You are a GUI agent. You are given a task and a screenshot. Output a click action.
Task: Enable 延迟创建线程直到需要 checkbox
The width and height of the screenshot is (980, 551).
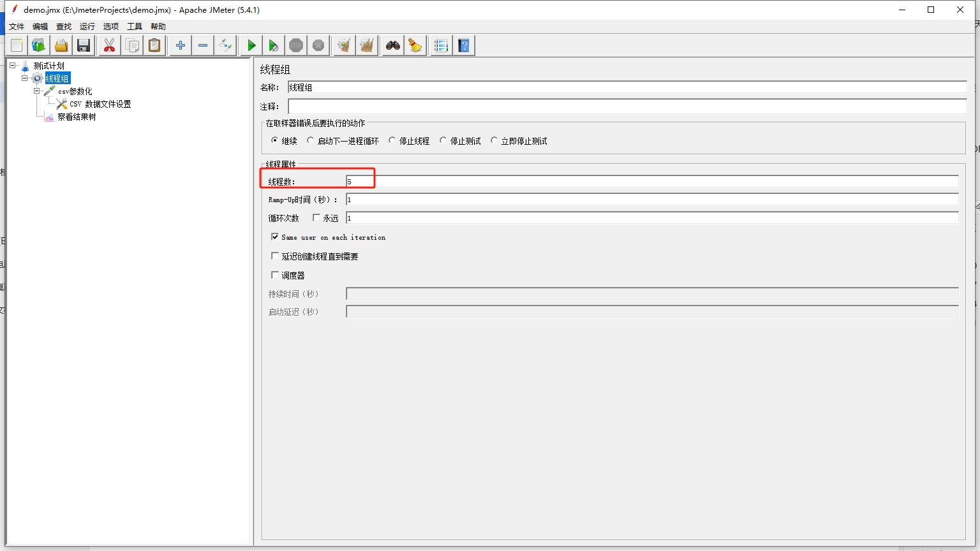tap(275, 256)
